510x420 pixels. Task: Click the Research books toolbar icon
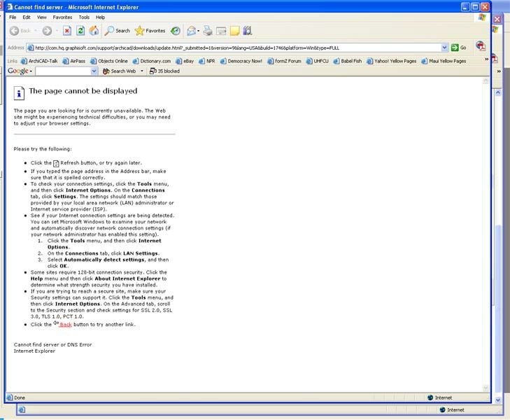click(248, 31)
